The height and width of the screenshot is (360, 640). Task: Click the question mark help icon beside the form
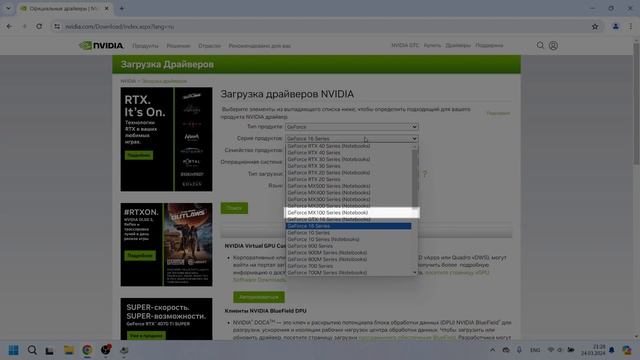(x=424, y=174)
